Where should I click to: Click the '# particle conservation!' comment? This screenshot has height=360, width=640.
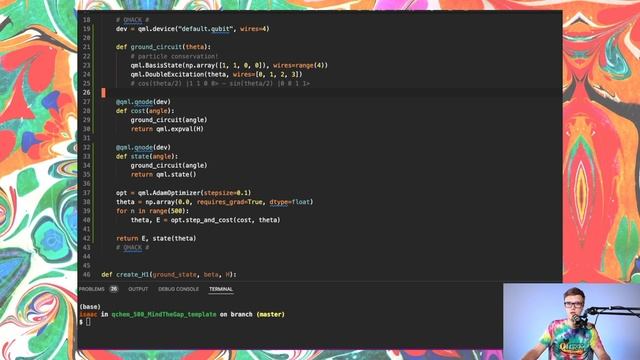[x=174, y=56]
